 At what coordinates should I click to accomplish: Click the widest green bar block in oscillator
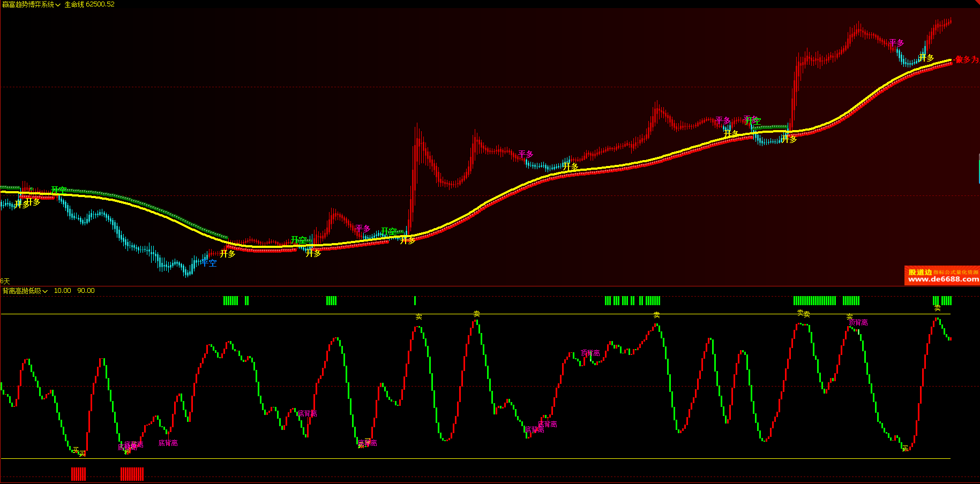pos(814,301)
